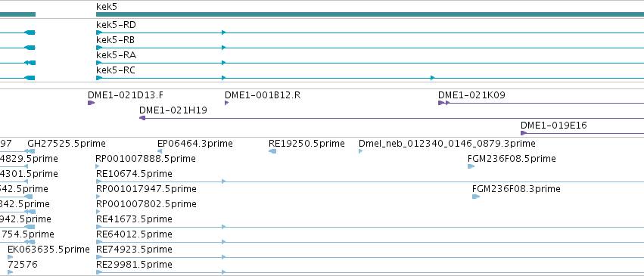644x276 pixels.
Task: Select the kek5-RB transcript start arrow
Action: click(x=99, y=48)
